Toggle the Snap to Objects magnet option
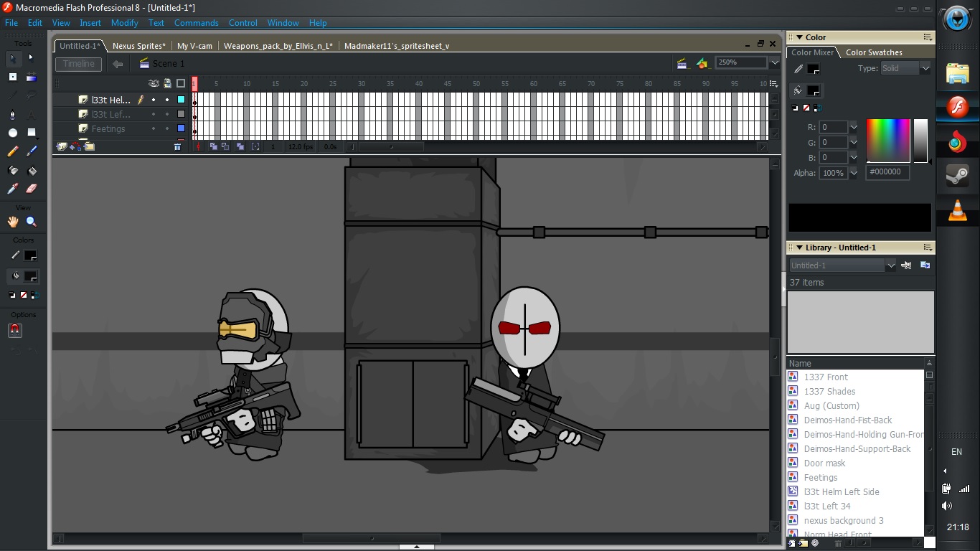 15,330
